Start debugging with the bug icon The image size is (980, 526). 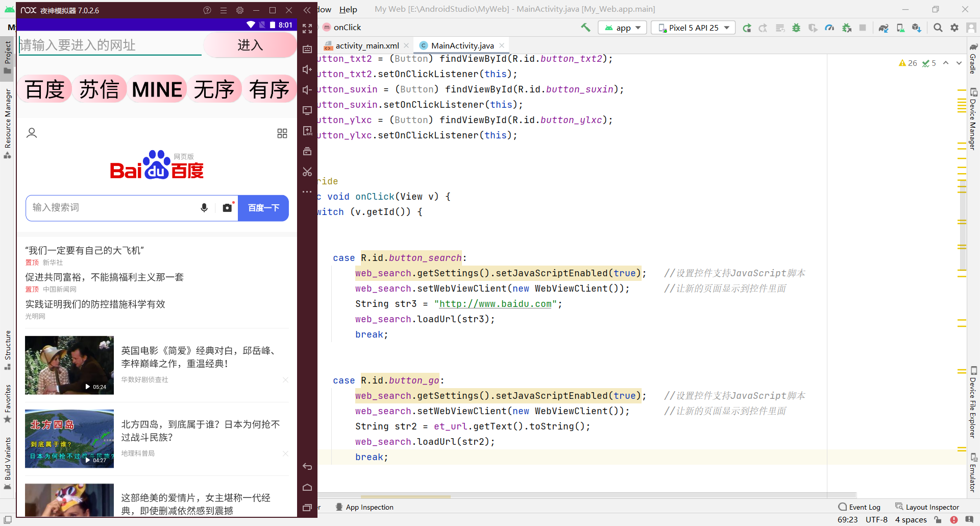pyautogui.click(x=796, y=28)
